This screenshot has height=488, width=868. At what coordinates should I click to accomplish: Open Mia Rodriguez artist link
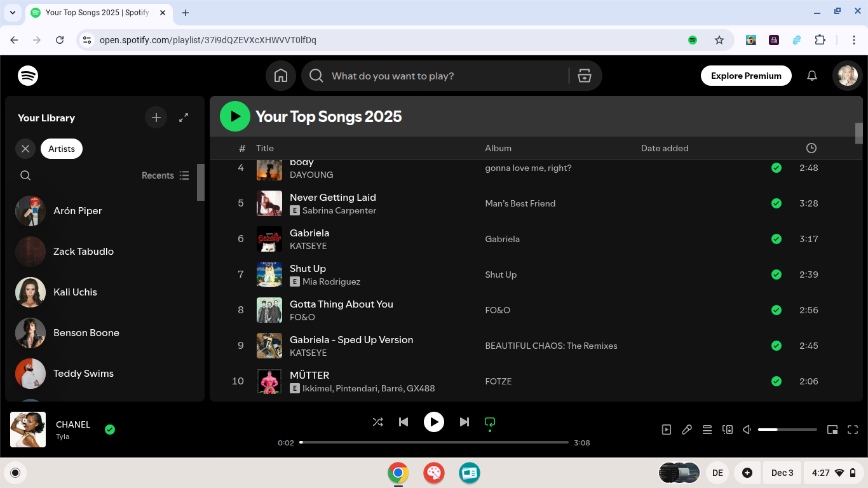pos(331,281)
